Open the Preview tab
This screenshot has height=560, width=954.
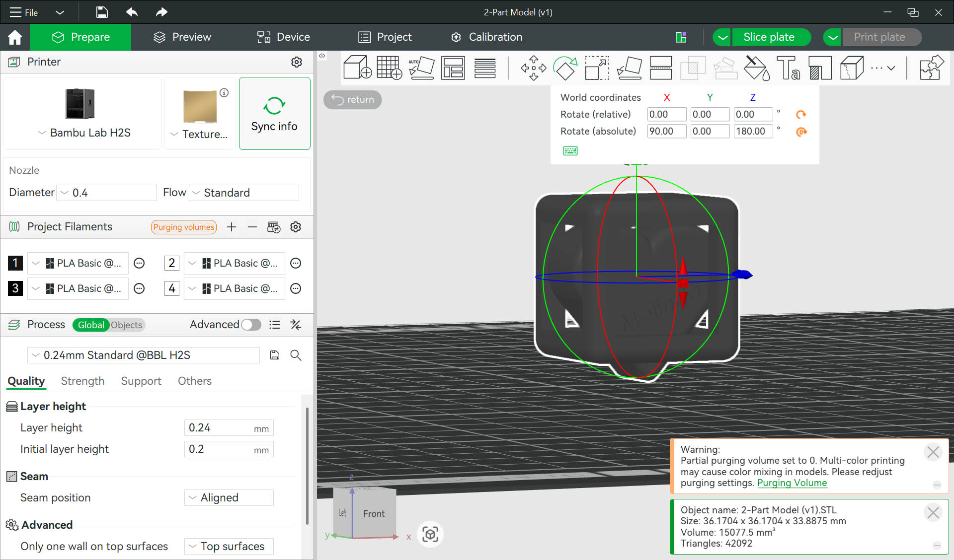[x=182, y=37]
